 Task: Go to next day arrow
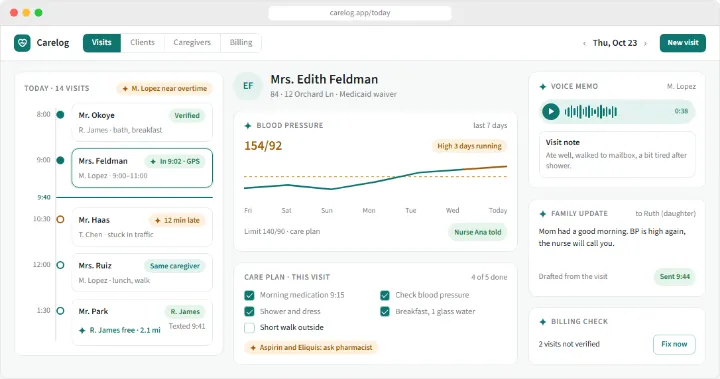pos(645,43)
